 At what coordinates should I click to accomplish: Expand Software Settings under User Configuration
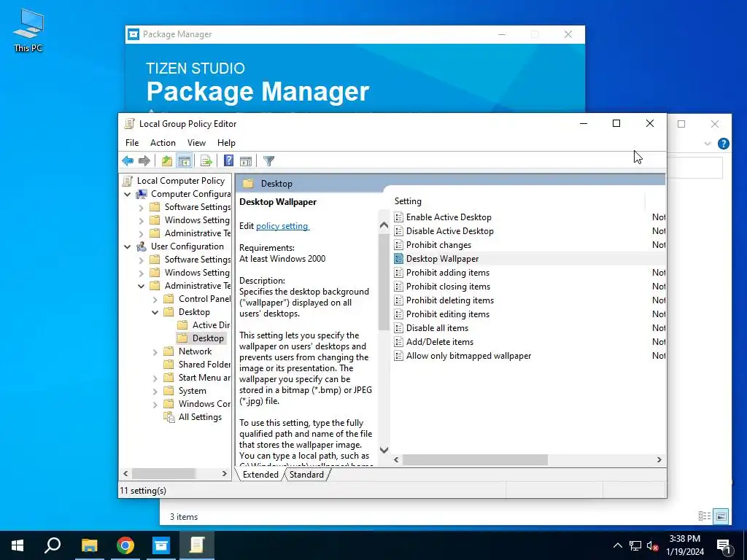coord(141,260)
